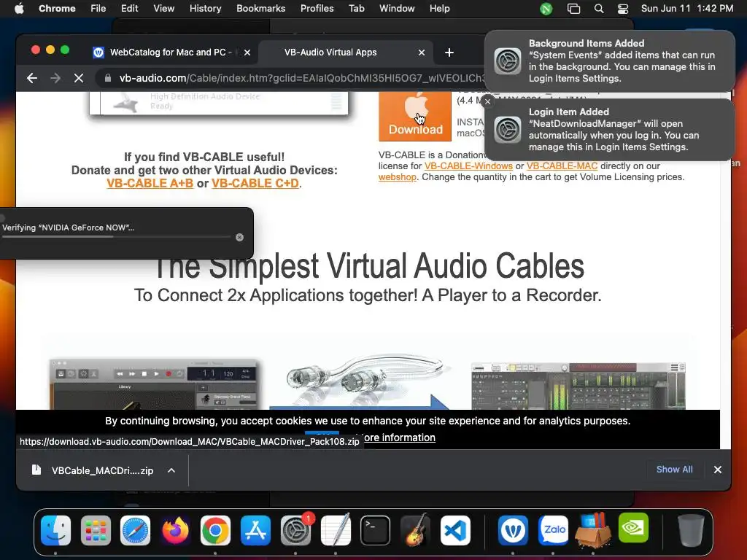Open the File menu
Image resolution: width=747 pixels, height=560 pixels.
(x=98, y=9)
